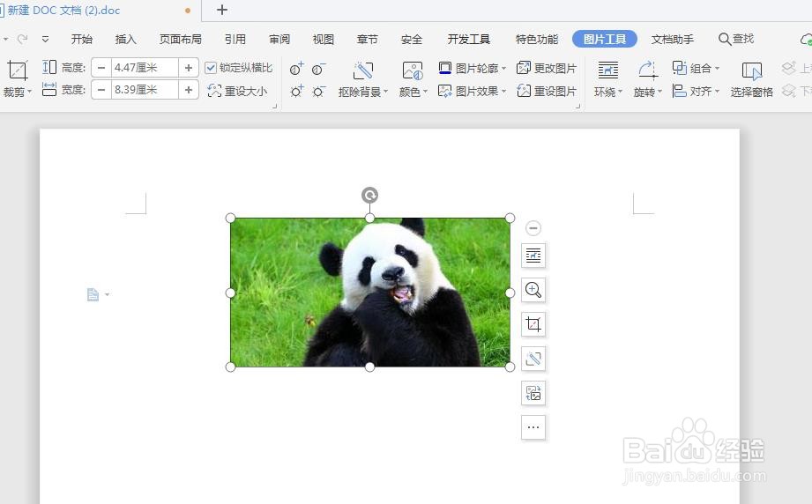
Task: Switch to the 特色功能 Special Features tab
Action: point(537,39)
